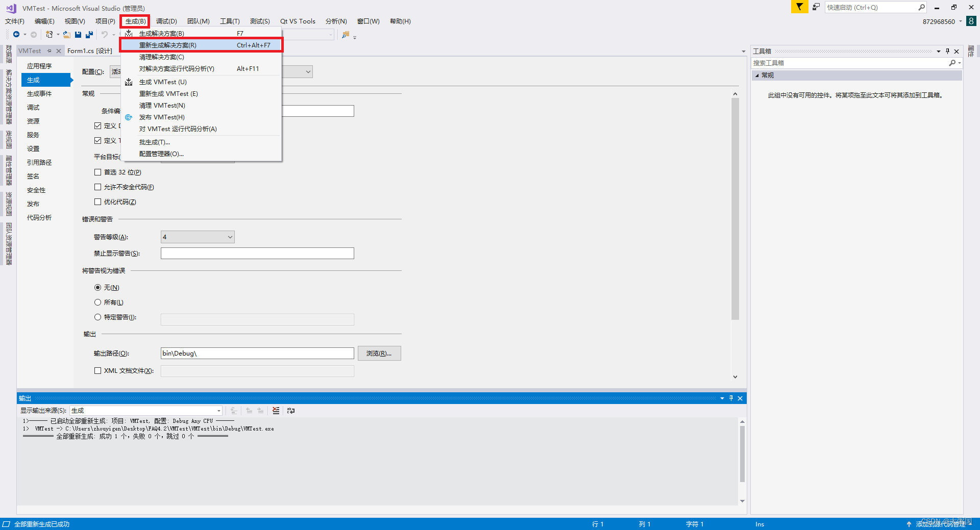The image size is (980, 530).
Task: Close the Output panel
Action: tap(740, 398)
